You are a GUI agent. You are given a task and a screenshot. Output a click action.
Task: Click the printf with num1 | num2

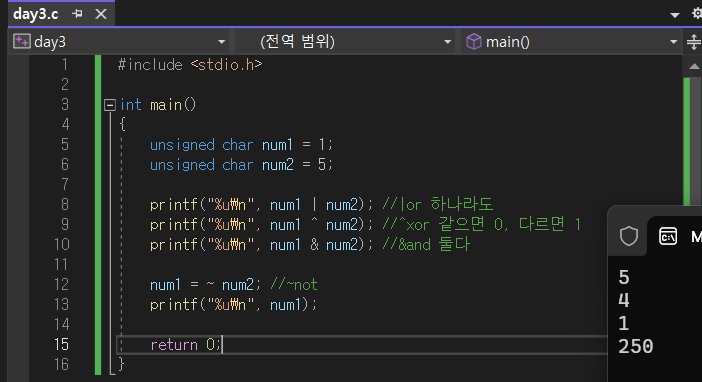261,205
